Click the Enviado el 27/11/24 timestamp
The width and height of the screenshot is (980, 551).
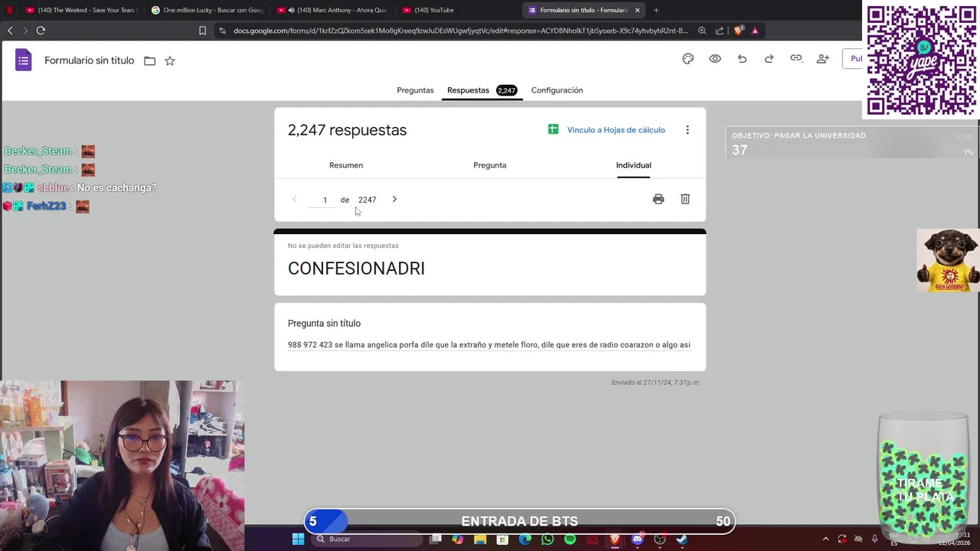click(655, 383)
